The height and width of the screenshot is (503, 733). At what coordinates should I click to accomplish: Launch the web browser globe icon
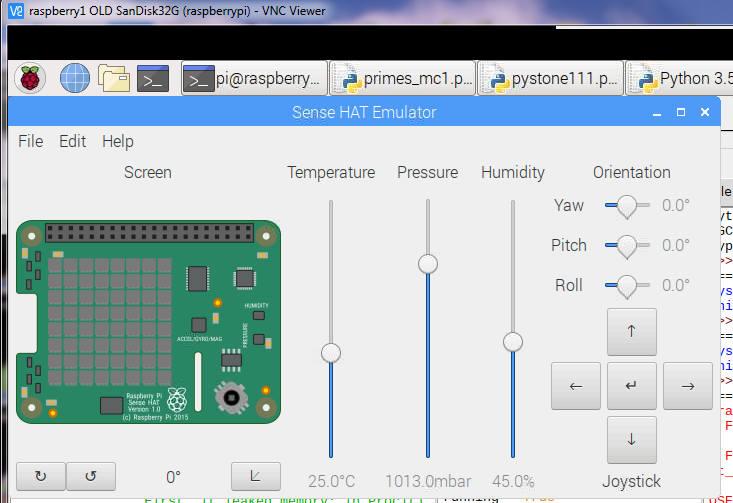pos(75,78)
